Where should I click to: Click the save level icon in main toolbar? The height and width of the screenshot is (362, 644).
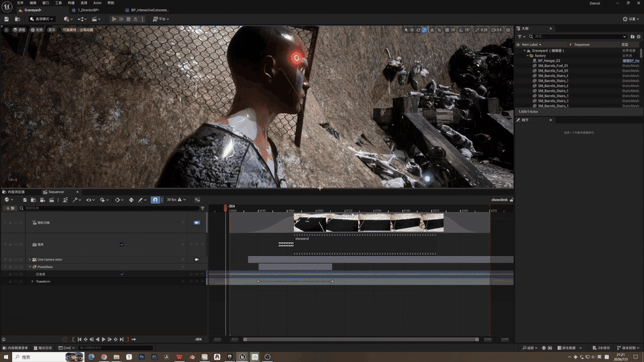click(7, 19)
